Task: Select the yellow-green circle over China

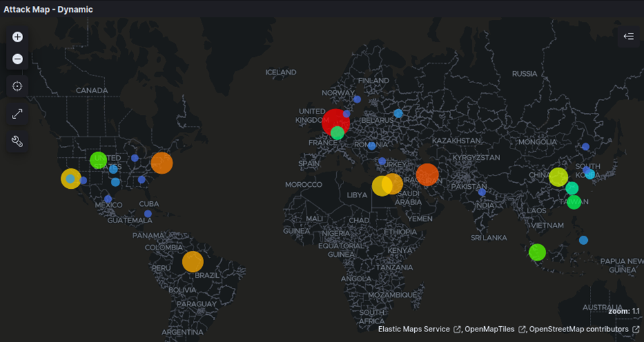Action: click(559, 177)
